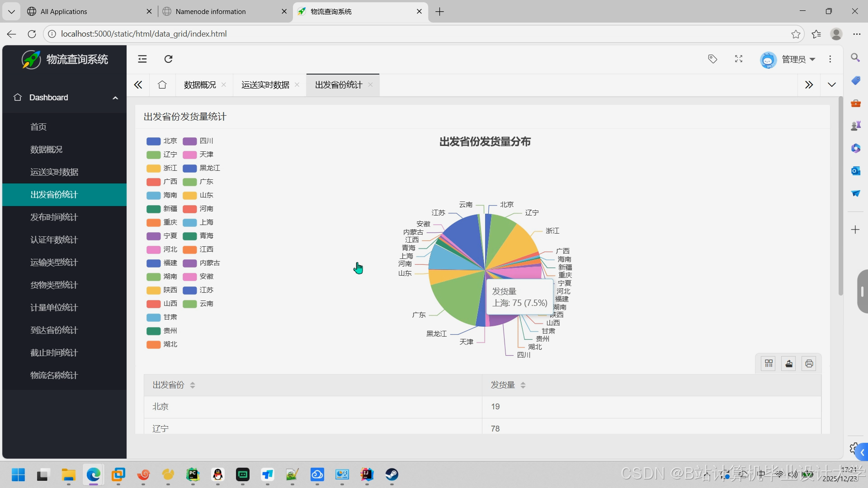Sort table by 发货量 column
The width and height of the screenshot is (868, 488).
coord(523,385)
